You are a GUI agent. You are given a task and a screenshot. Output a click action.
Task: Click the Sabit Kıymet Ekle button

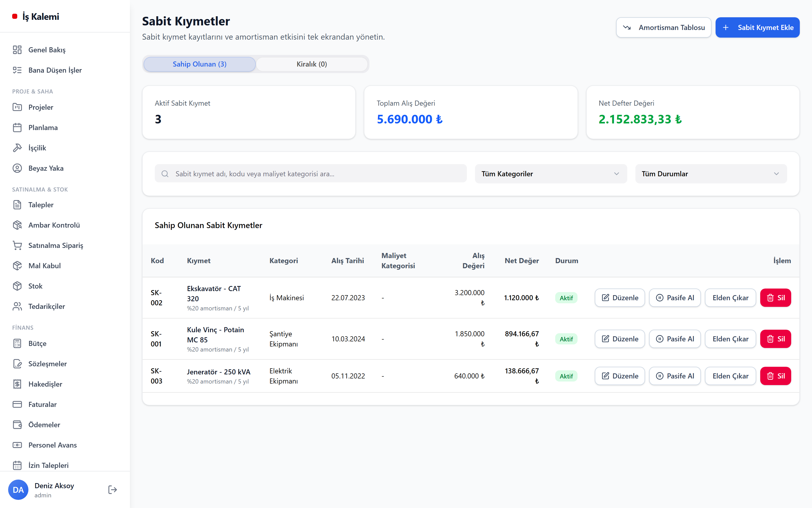pos(757,27)
